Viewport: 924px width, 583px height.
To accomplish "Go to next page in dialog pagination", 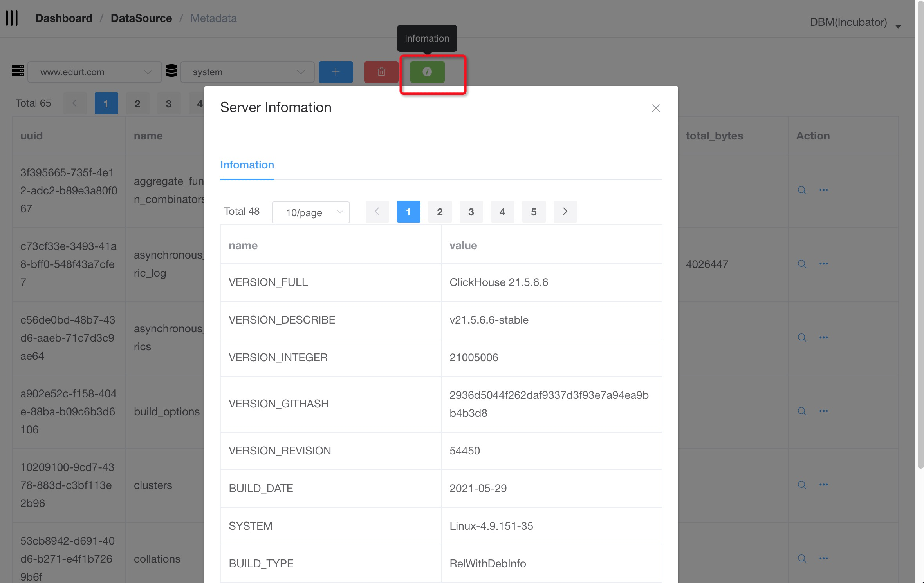I will point(565,212).
